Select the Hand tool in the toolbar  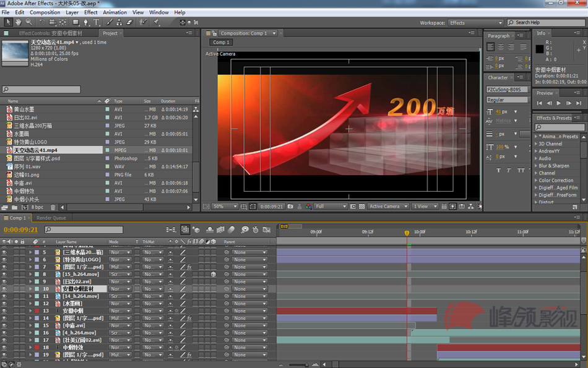point(19,22)
